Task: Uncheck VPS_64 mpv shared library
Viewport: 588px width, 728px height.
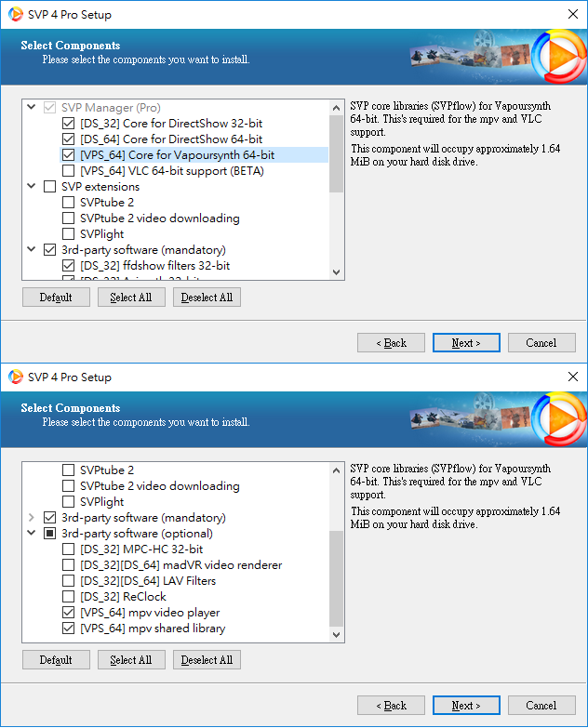Action: (x=68, y=629)
